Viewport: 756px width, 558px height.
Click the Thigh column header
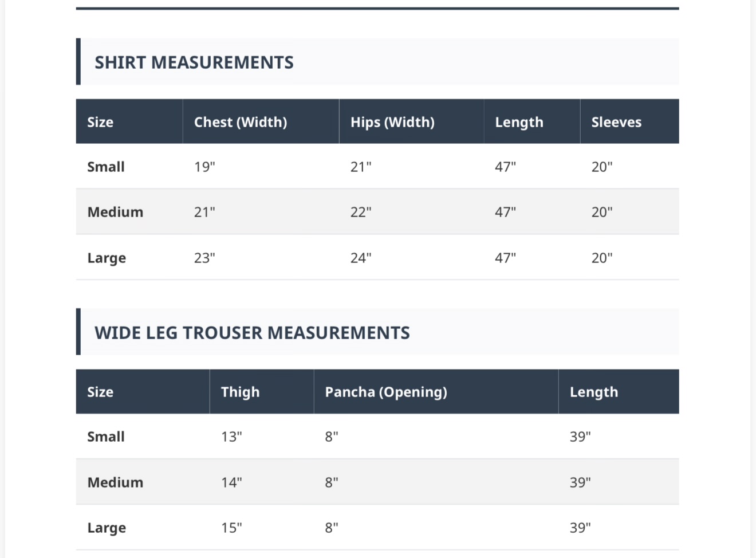[x=240, y=392]
